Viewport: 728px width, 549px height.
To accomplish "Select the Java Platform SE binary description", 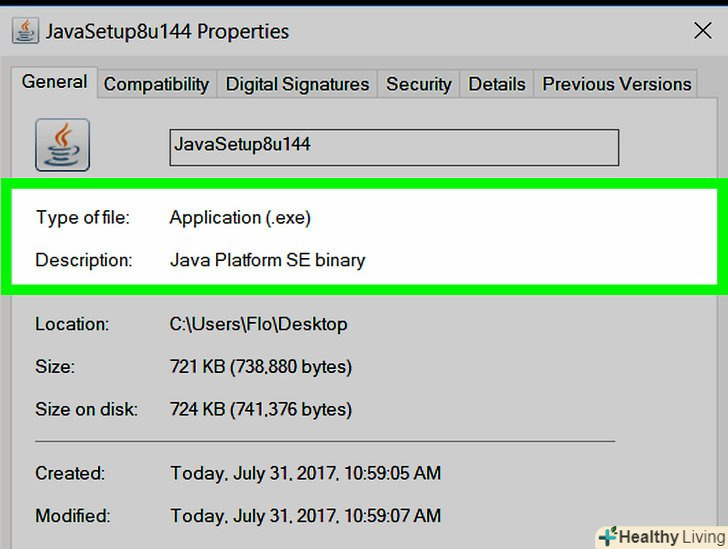I will pyautogui.click(x=267, y=260).
